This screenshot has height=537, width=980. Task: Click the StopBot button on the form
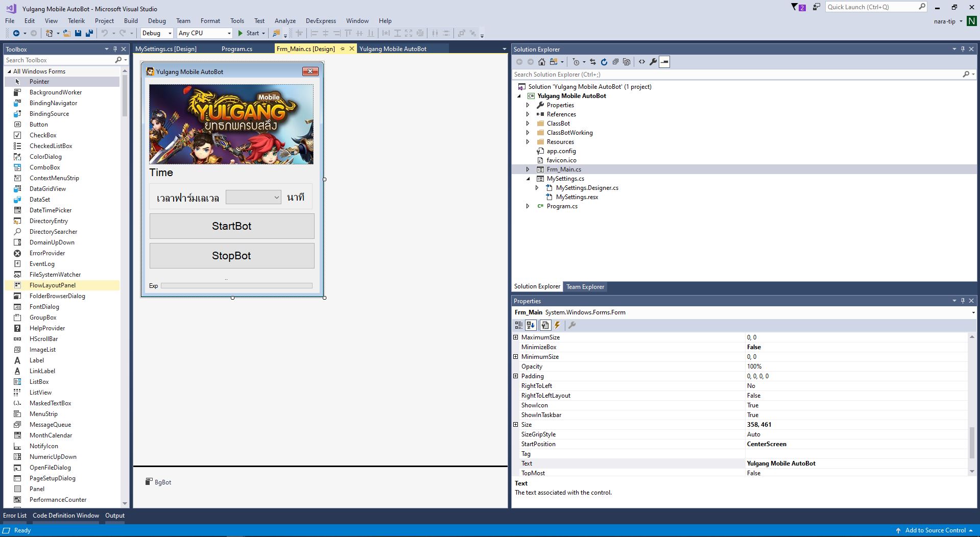(232, 256)
